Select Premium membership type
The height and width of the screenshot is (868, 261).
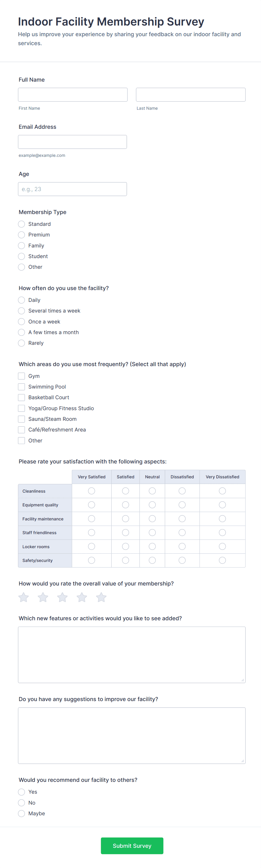coord(22,235)
